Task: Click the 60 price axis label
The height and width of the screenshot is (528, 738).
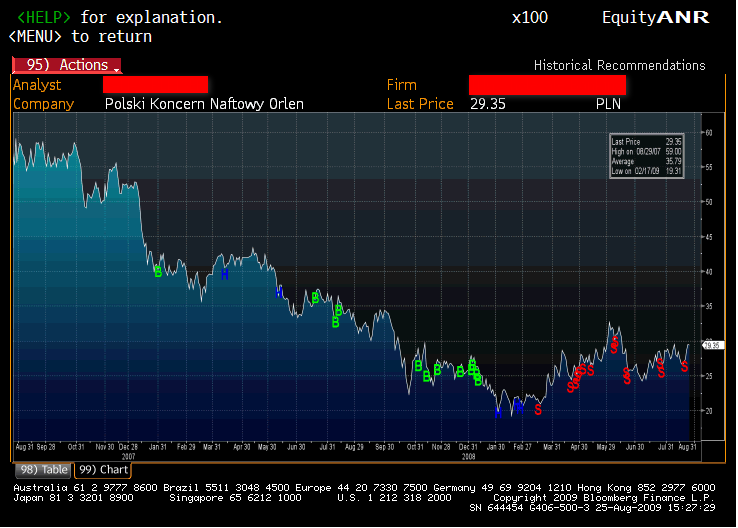Action: pos(709,133)
